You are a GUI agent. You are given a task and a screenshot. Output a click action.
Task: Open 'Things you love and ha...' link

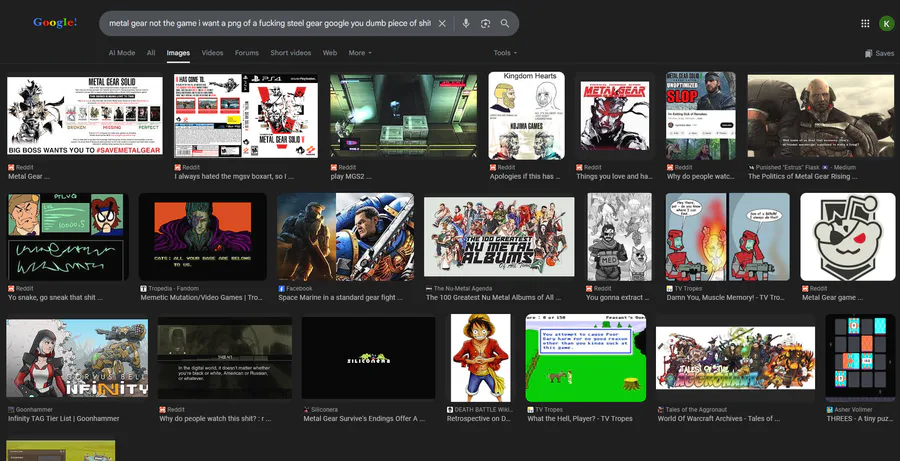coord(614,177)
